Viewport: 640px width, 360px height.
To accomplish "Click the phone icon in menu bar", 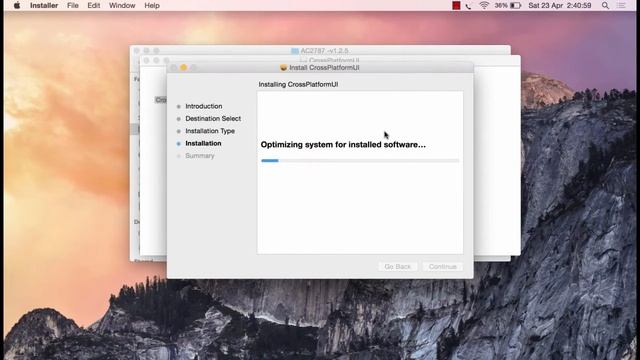I will (x=468, y=6).
